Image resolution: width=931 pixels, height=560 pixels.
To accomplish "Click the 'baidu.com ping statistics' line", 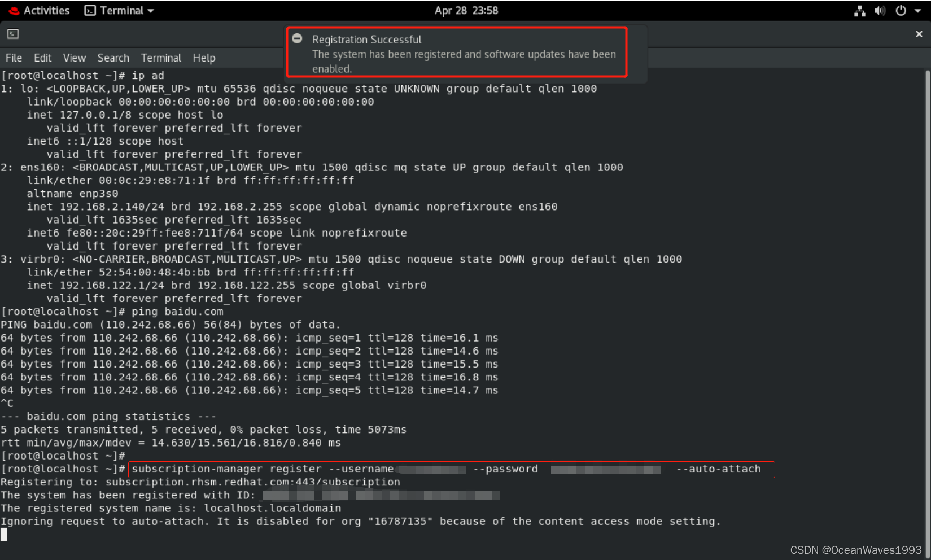I will (108, 417).
